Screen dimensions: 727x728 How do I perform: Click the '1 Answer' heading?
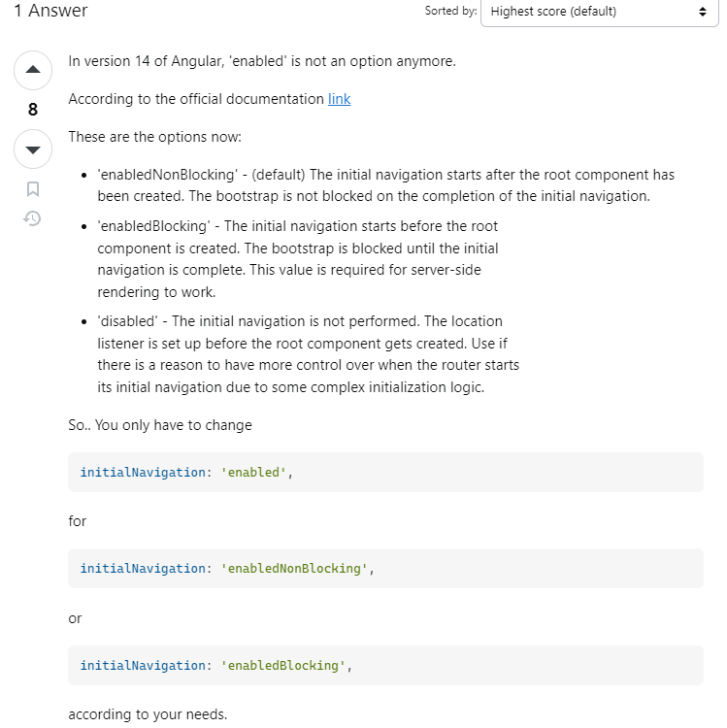(50, 11)
